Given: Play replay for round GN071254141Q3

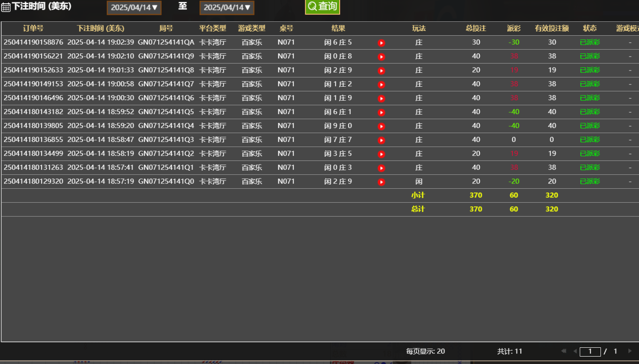Looking at the screenshot, I should click(381, 140).
